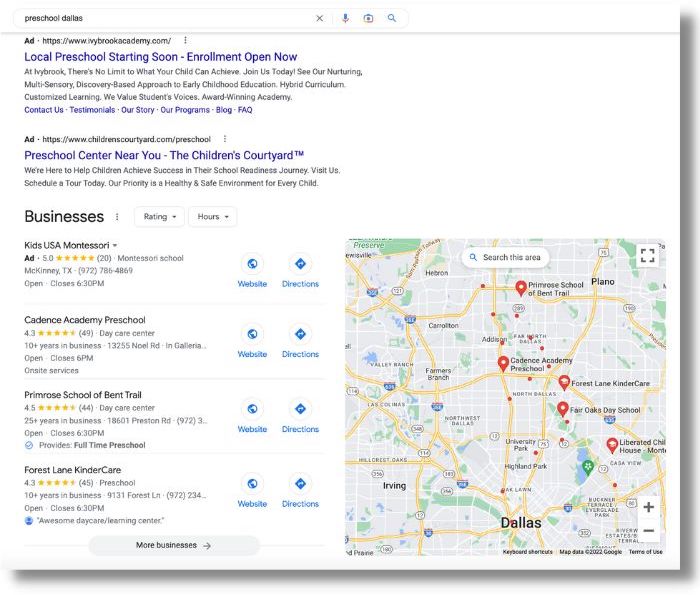Click Keyboard shortcuts on map footer

click(x=528, y=552)
